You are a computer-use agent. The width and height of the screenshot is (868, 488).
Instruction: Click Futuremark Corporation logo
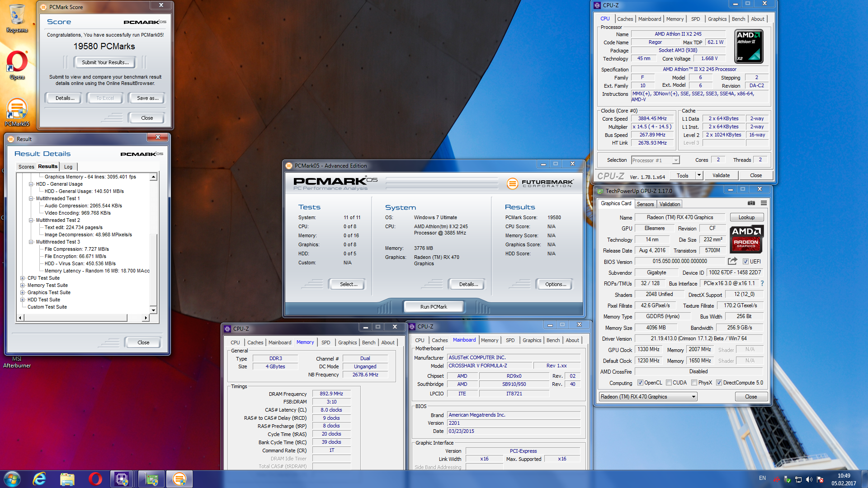click(x=540, y=183)
